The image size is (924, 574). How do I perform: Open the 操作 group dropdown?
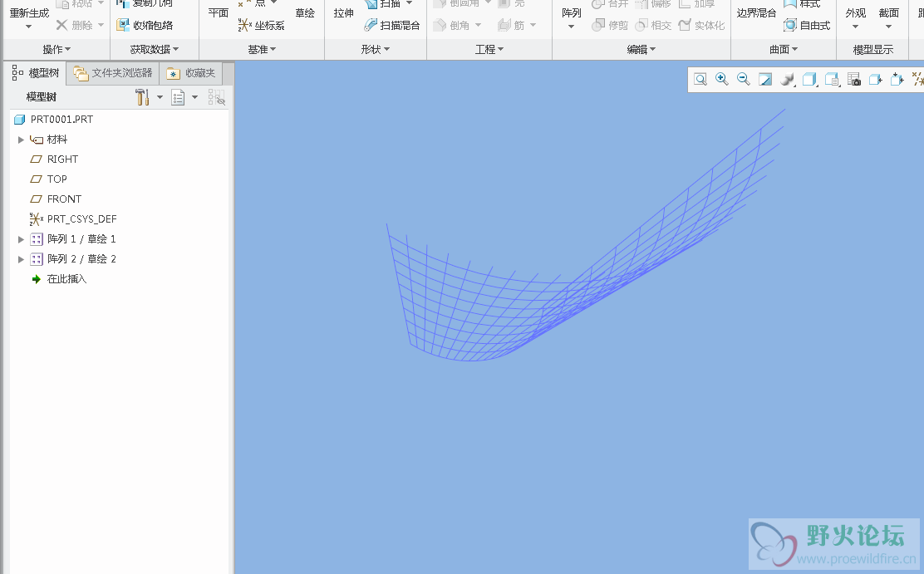[x=57, y=50]
